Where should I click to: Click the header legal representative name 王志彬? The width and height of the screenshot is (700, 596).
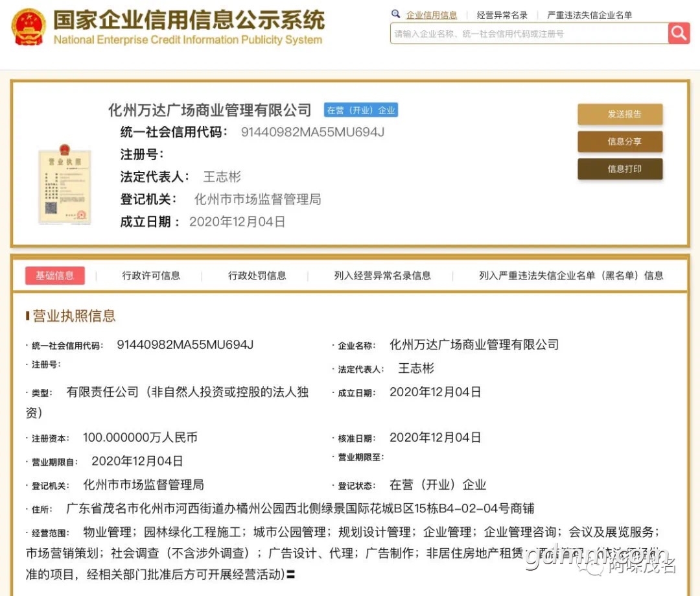click(x=222, y=177)
